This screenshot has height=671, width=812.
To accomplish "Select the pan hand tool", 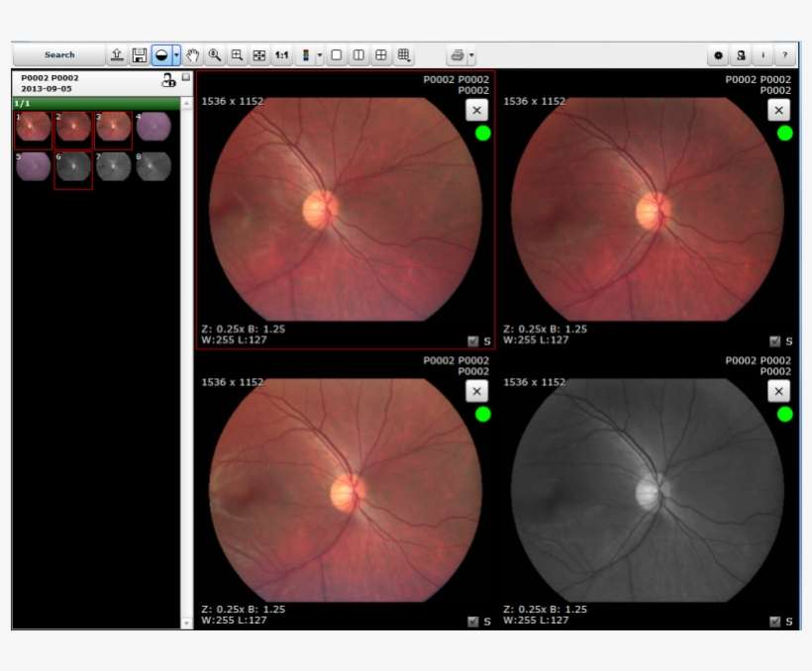I will (193, 55).
